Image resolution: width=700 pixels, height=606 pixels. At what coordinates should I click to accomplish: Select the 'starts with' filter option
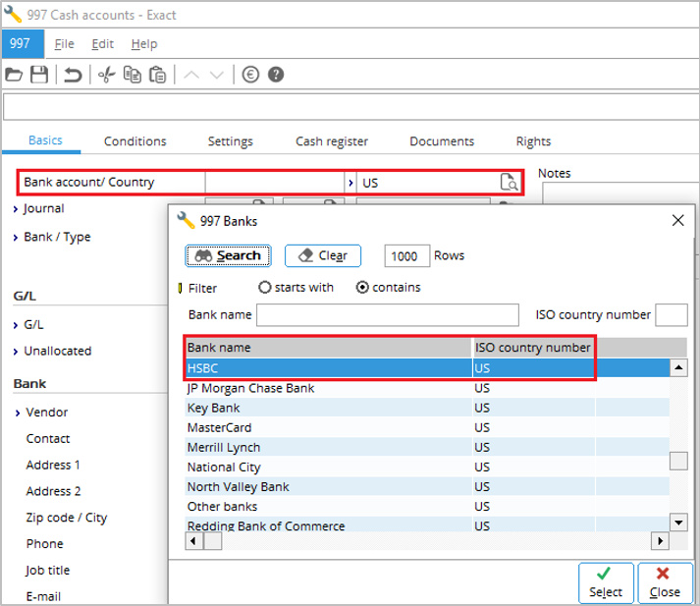[265, 288]
